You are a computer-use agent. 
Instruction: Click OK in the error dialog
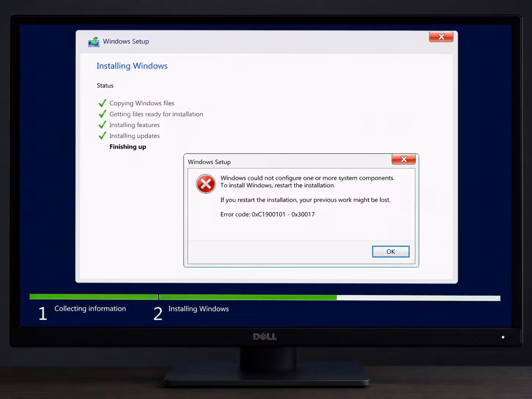click(x=391, y=252)
